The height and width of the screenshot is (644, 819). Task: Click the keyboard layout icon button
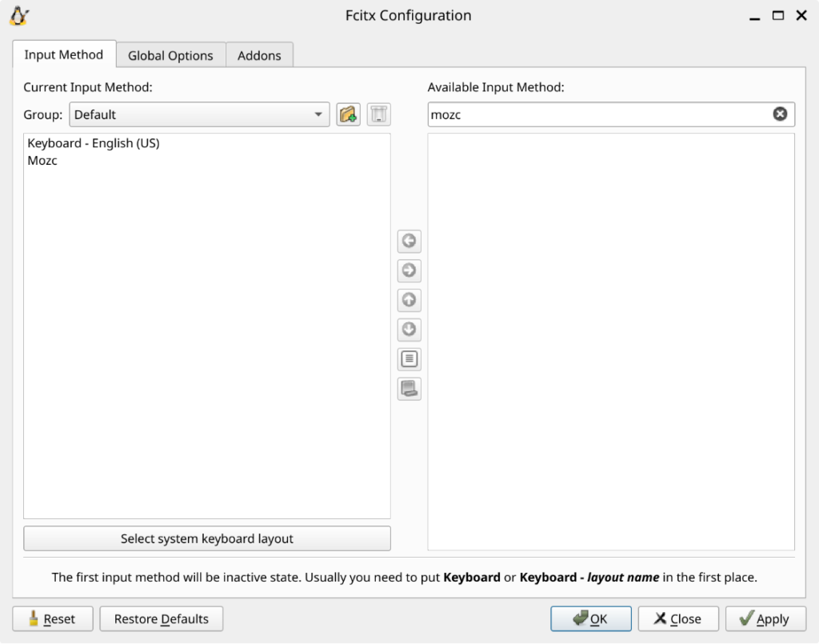(x=409, y=390)
